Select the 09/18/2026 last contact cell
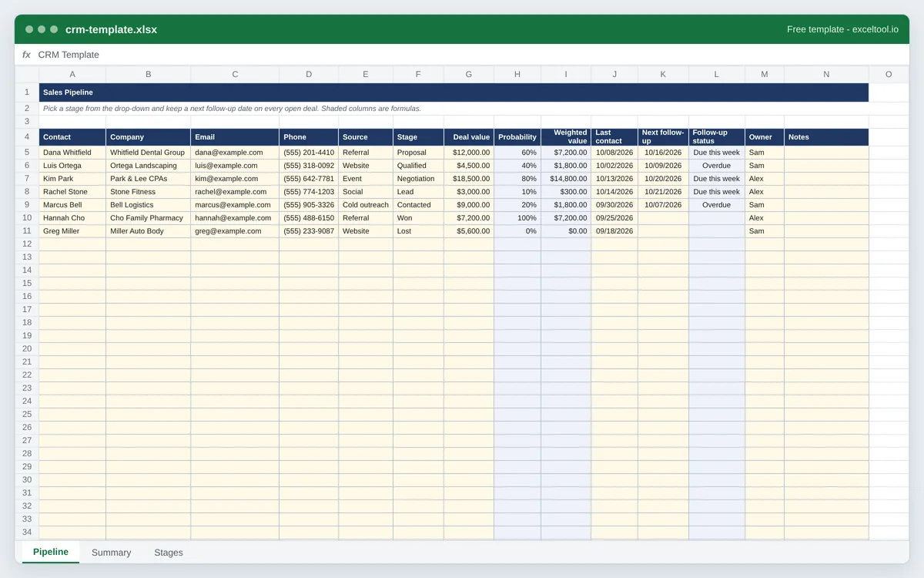The height and width of the screenshot is (578, 924). click(x=614, y=231)
